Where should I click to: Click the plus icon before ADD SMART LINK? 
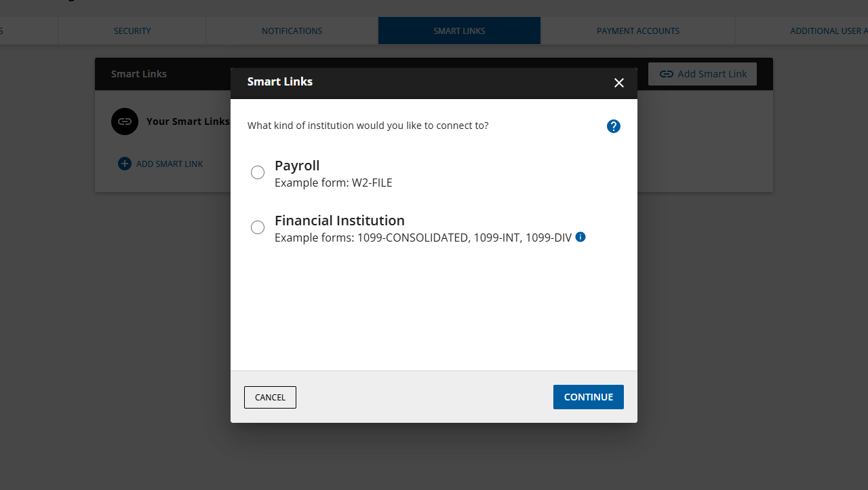click(125, 164)
